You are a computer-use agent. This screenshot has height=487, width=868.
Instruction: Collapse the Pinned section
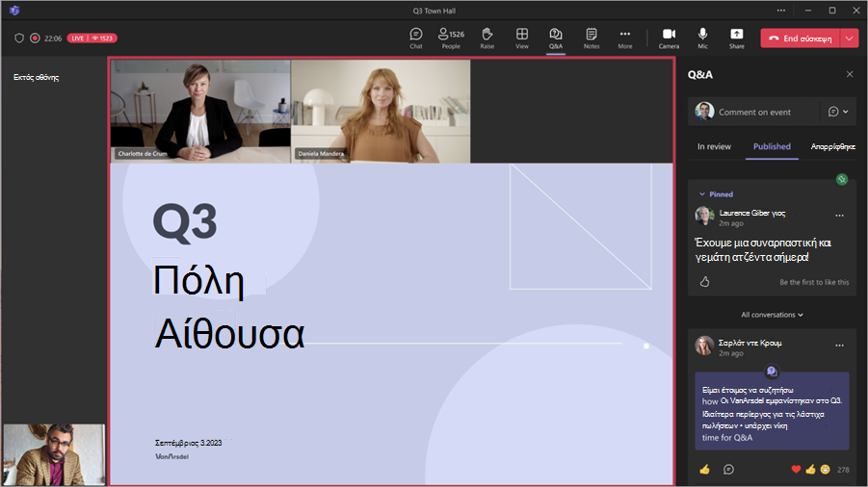pos(702,194)
